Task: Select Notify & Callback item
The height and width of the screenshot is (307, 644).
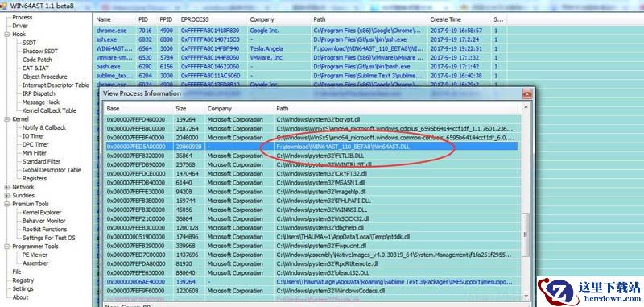Action: (x=44, y=128)
